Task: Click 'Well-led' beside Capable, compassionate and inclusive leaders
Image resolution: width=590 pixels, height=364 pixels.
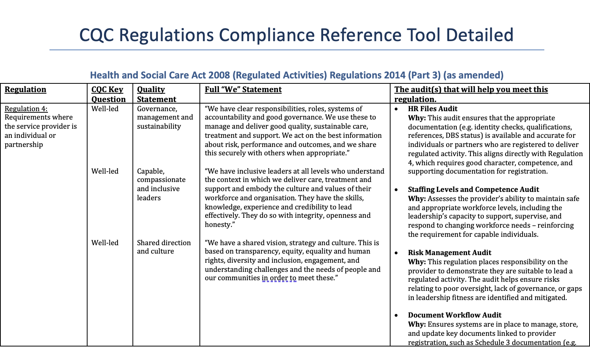Action: coord(105,171)
